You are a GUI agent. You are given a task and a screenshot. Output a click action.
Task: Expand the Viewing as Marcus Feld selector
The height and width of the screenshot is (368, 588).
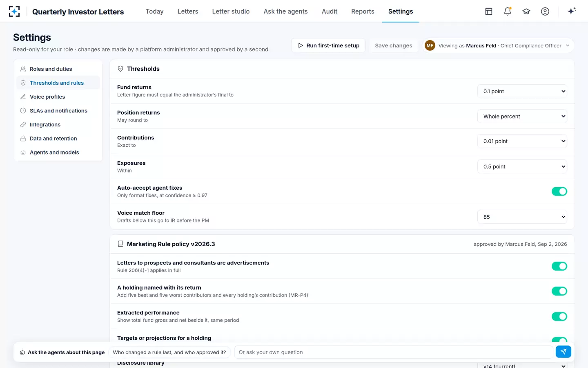pyautogui.click(x=498, y=45)
